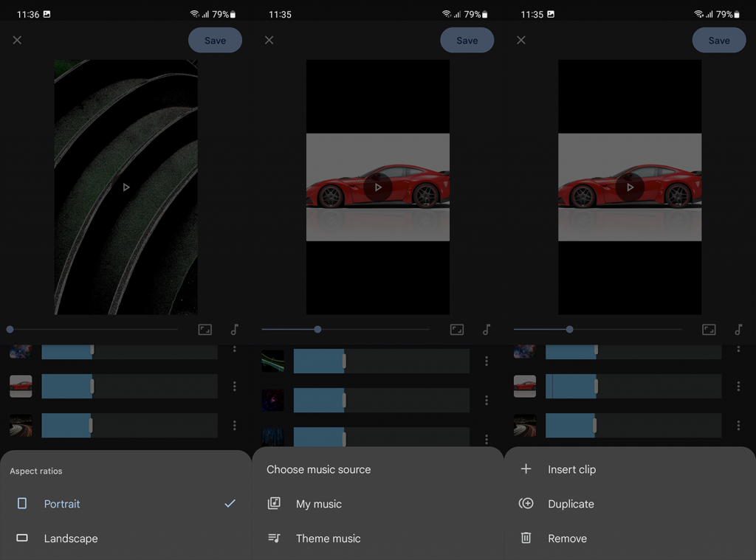The height and width of the screenshot is (560, 756).
Task: Tap the trash can icon
Action: (x=526, y=538)
